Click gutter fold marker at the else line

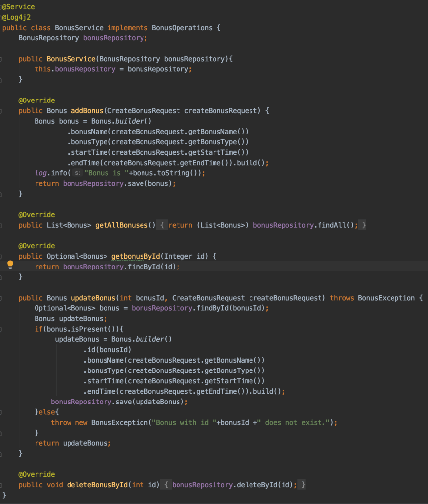coord(1,412)
